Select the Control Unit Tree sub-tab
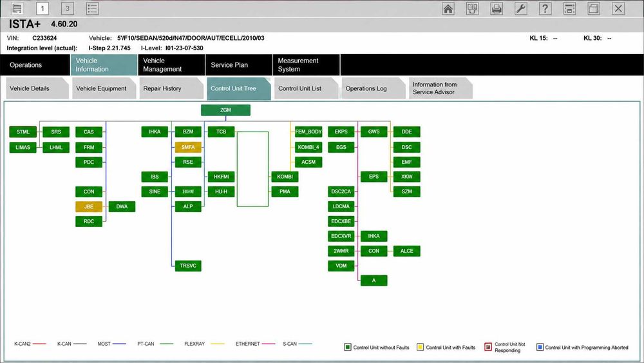644x363 pixels. pos(239,88)
